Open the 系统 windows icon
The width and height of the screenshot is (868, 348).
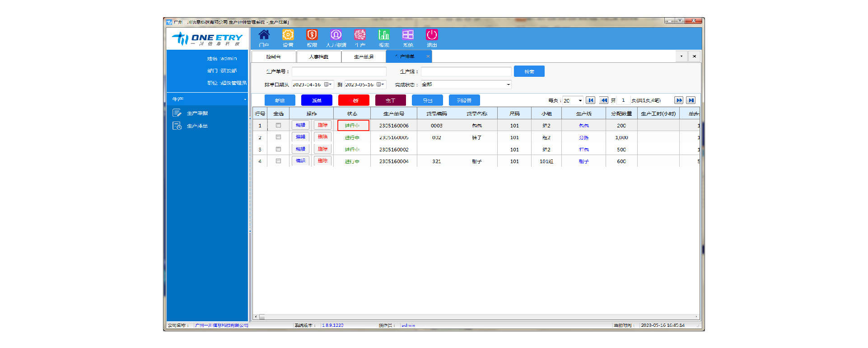408,35
